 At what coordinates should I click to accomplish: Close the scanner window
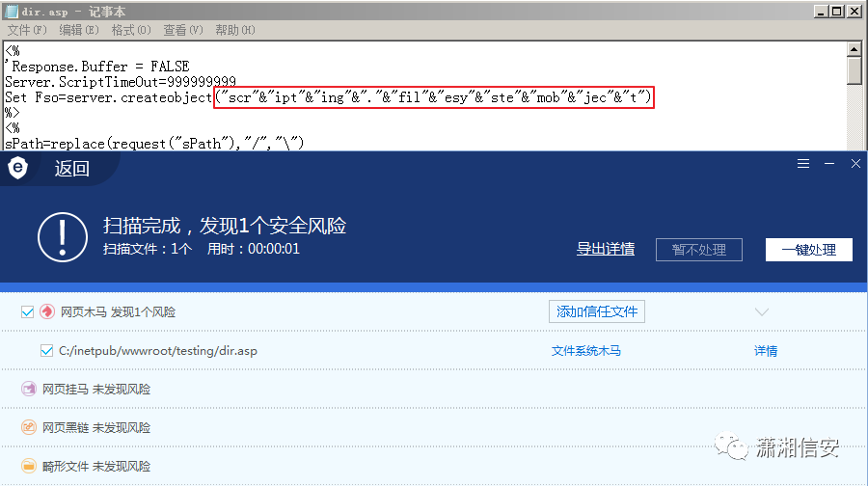pos(855,163)
